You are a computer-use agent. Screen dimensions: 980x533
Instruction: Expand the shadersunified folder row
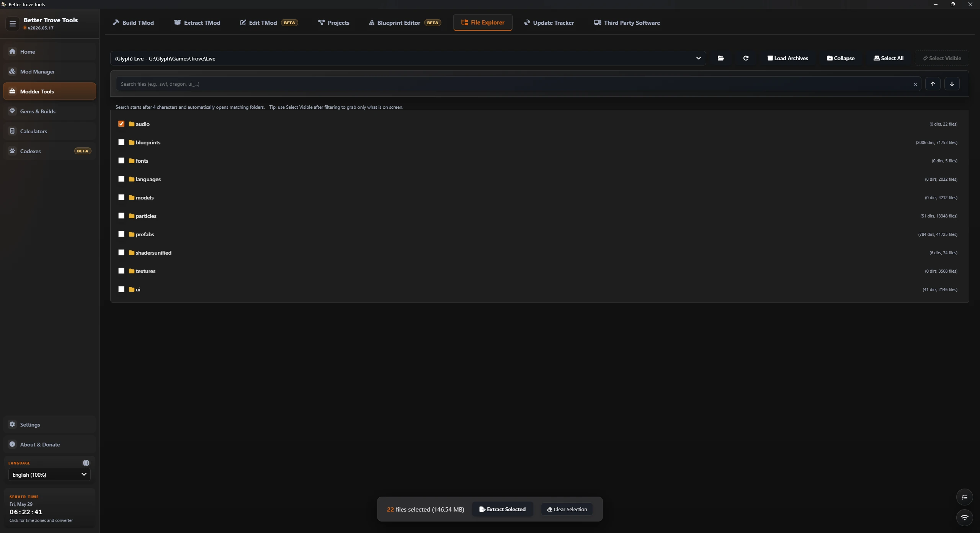click(540, 253)
